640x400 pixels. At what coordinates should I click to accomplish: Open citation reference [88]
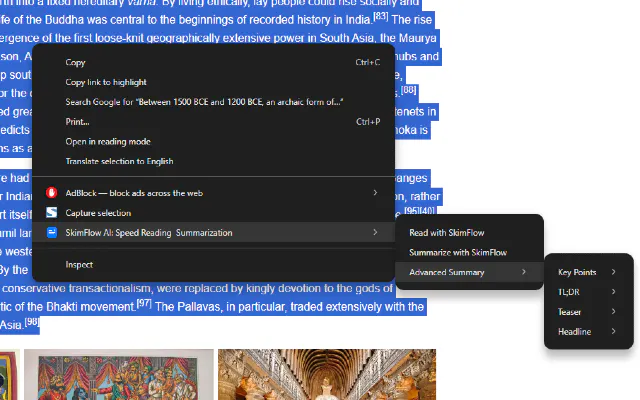click(409, 90)
